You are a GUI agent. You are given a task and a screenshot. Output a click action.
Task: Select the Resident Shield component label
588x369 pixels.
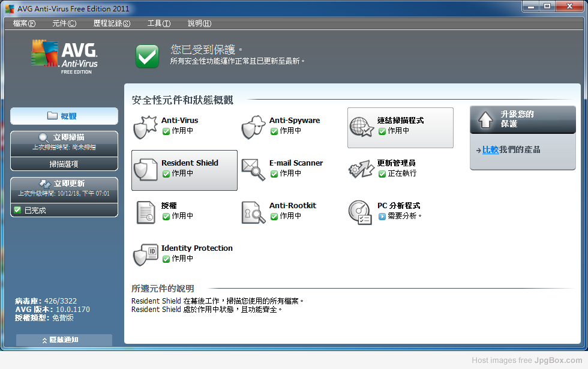tap(190, 163)
